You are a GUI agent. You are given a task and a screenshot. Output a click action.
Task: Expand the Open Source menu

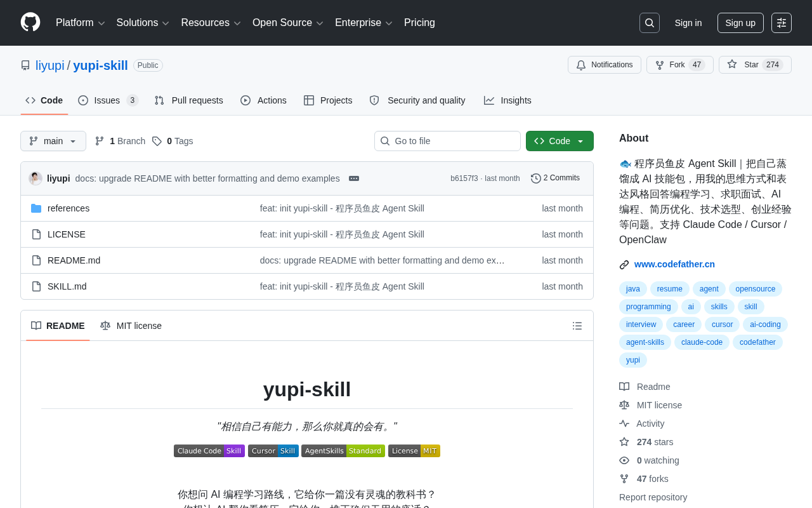coord(288,23)
